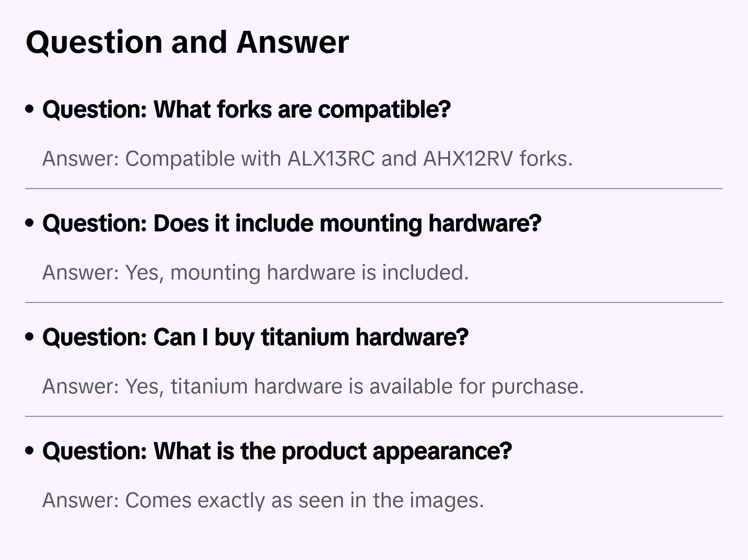Select the forks compatibility question
The width and height of the screenshot is (748, 560).
click(246, 109)
